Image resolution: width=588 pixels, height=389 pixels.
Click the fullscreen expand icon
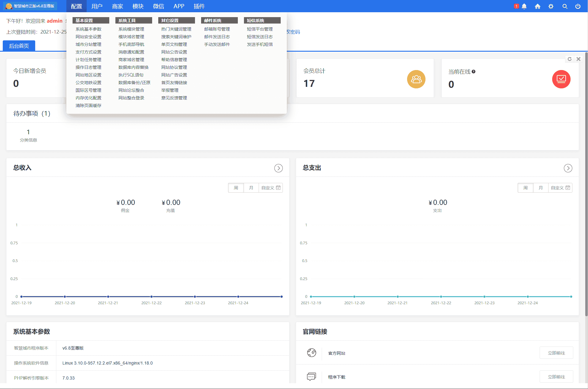click(x=579, y=59)
